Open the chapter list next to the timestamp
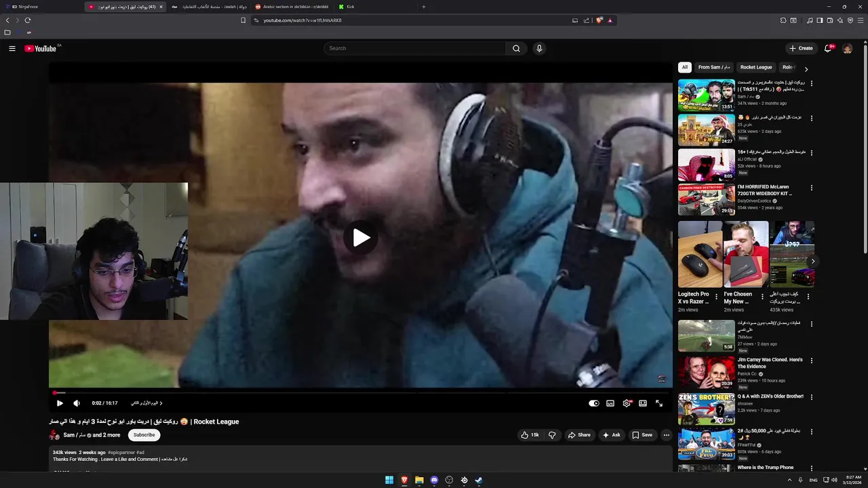The width and height of the screenshot is (868, 488). click(x=146, y=403)
